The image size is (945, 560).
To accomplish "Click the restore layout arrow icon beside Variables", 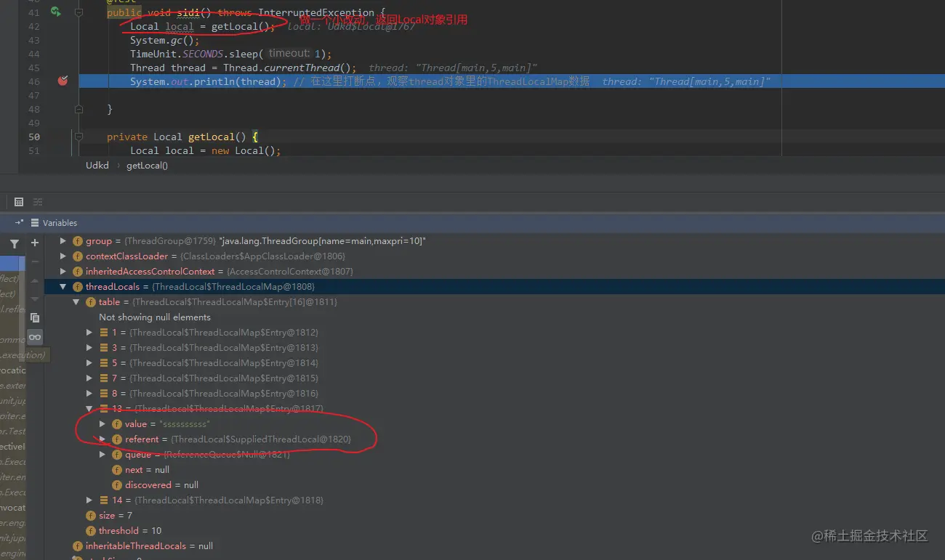I will tap(19, 223).
